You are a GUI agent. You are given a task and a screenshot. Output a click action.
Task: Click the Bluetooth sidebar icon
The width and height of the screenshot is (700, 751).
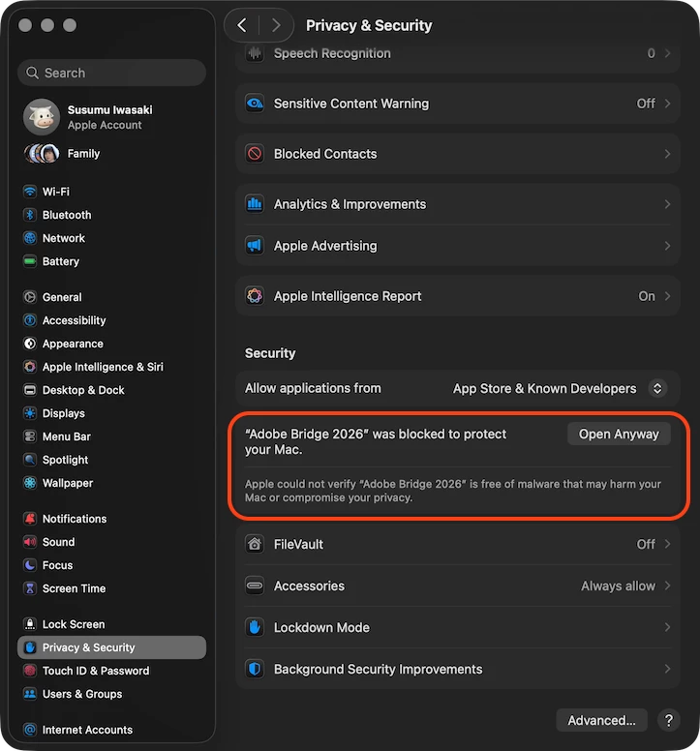coord(30,215)
